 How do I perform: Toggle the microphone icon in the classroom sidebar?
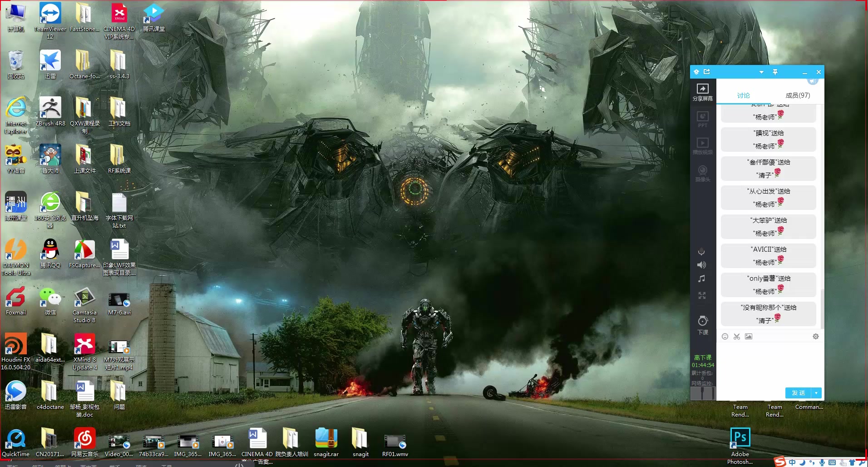(x=701, y=251)
